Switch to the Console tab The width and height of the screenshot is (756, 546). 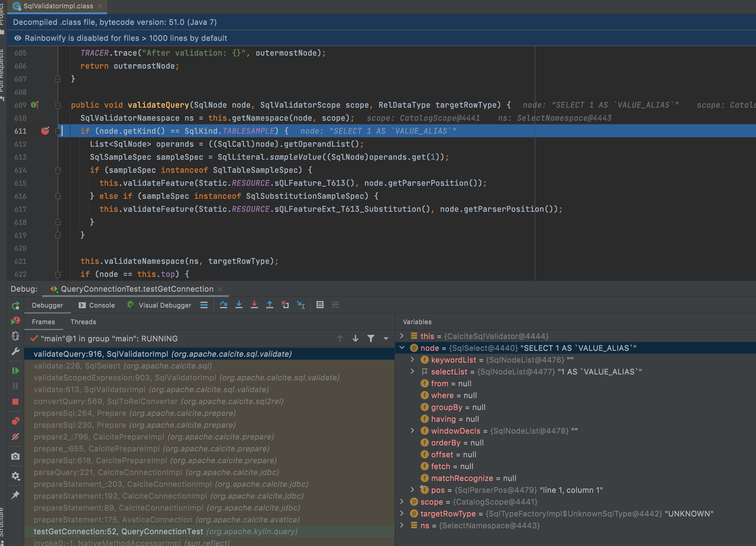point(97,305)
